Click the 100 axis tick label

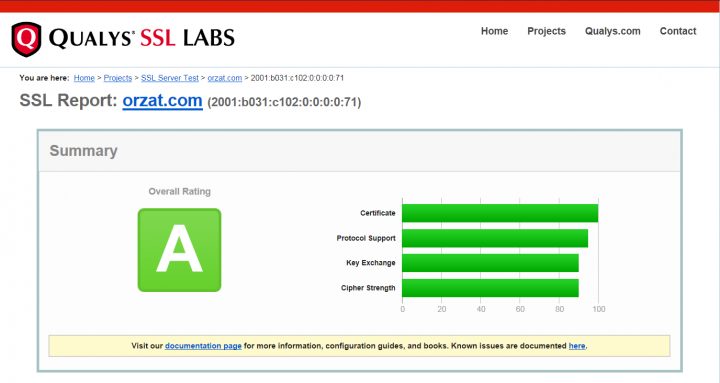coord(599,309)
